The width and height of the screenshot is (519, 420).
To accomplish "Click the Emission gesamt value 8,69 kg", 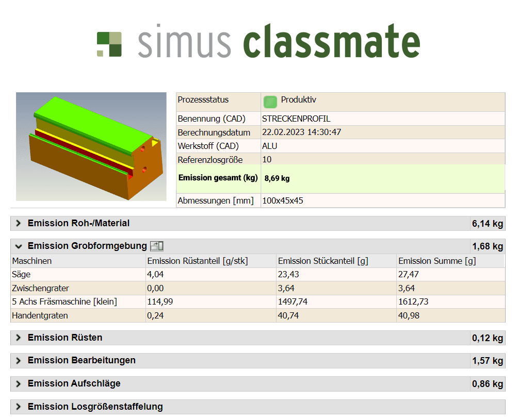I will (x=277, y=178).
